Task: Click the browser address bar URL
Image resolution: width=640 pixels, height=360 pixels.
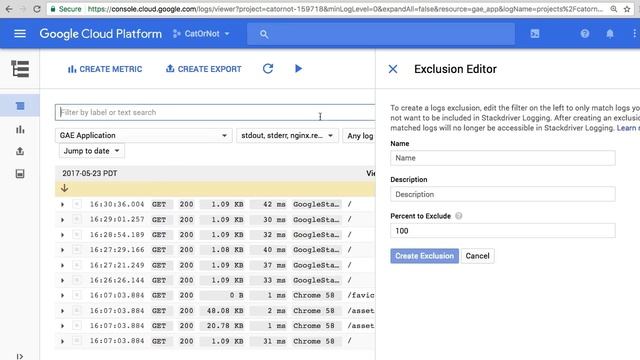Action: 345,9
